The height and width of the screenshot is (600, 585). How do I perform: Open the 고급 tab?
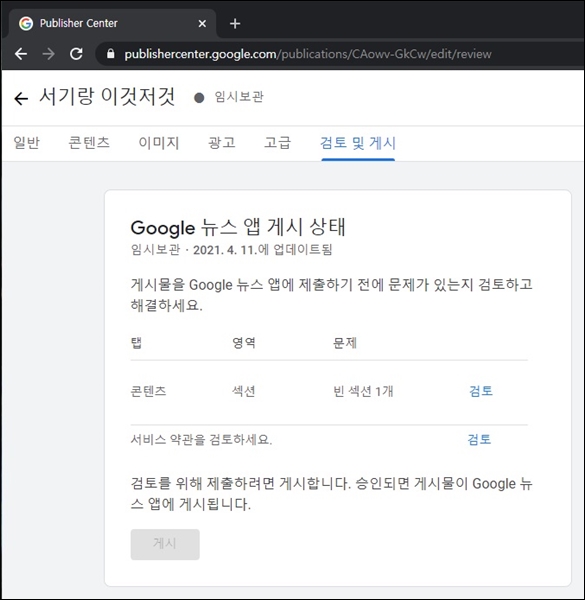click(277, 143)
